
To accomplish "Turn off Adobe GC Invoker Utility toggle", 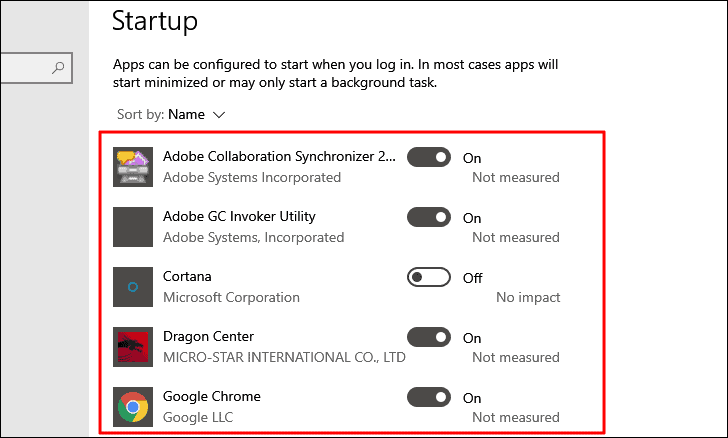I will point(429,217).
